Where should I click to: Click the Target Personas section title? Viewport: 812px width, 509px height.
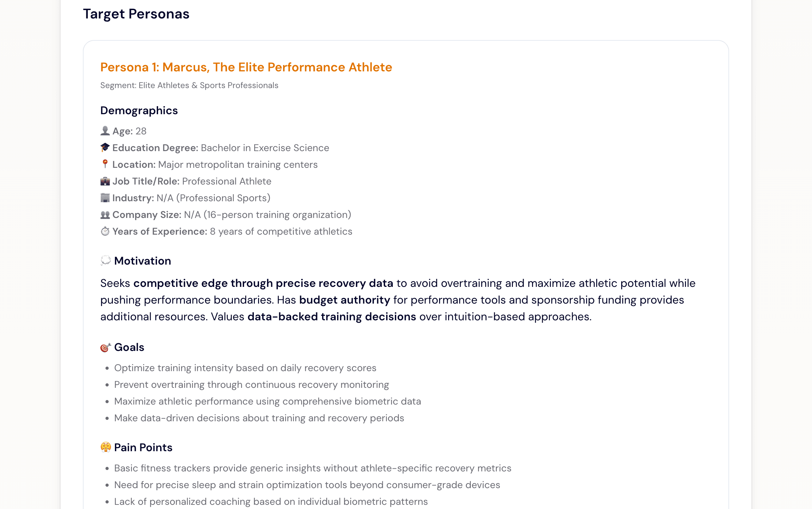(136, 14)
